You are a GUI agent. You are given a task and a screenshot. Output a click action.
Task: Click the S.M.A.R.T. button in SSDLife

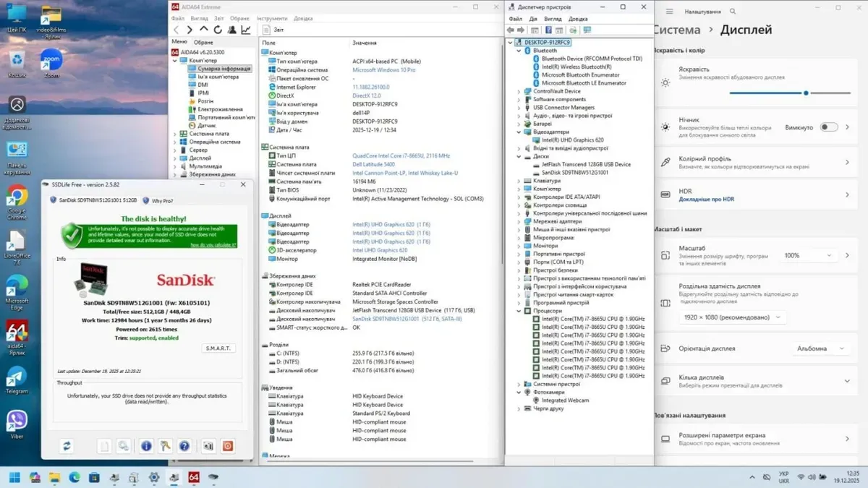pos(218,348)
